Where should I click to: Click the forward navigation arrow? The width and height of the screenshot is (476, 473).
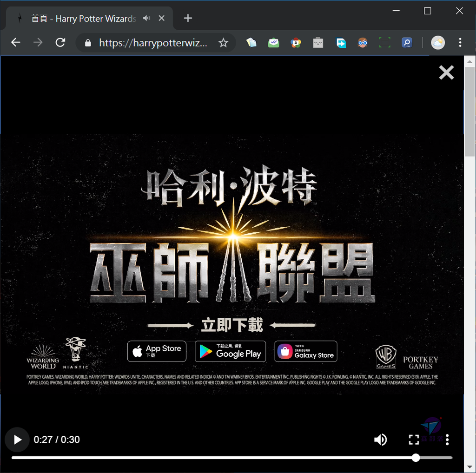38,42
